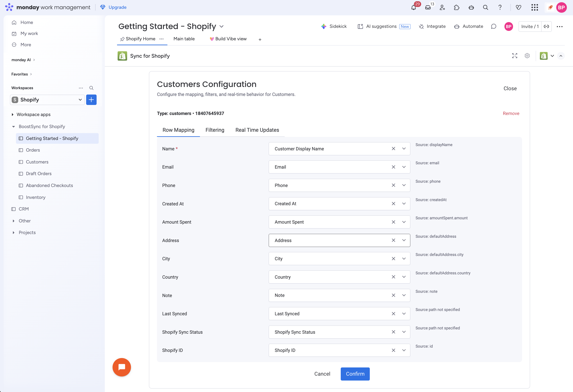
Task: Open the apps marketplace puzzle icon
Action: click(x=457, y=7)
